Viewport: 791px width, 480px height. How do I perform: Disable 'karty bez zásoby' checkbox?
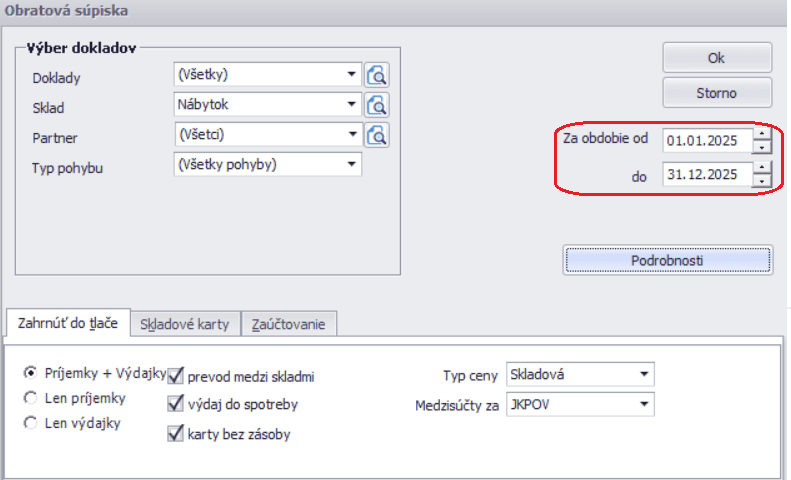click(x=176, y=434)
